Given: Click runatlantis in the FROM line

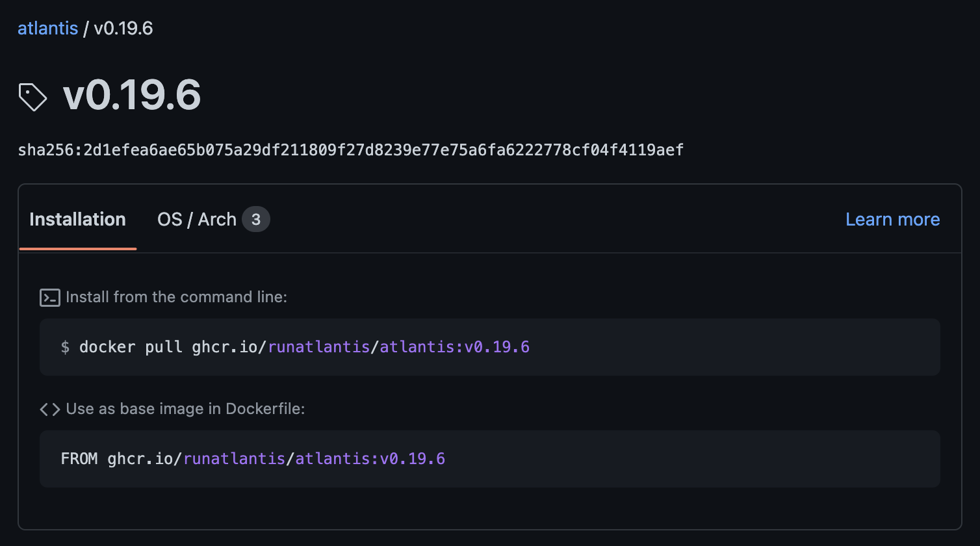Looking at the screenshot, I should pyautogui.click(x=234, y=458).
